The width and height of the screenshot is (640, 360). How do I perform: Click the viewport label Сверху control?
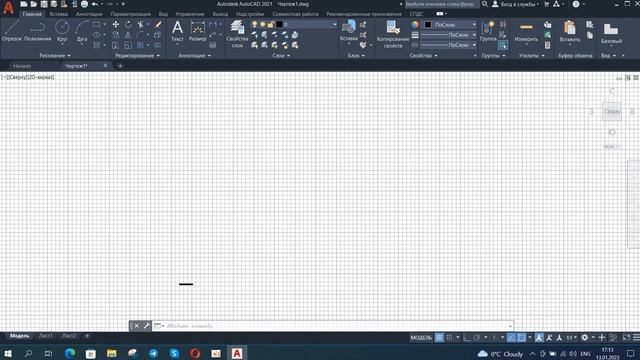[x=19, y=77]
